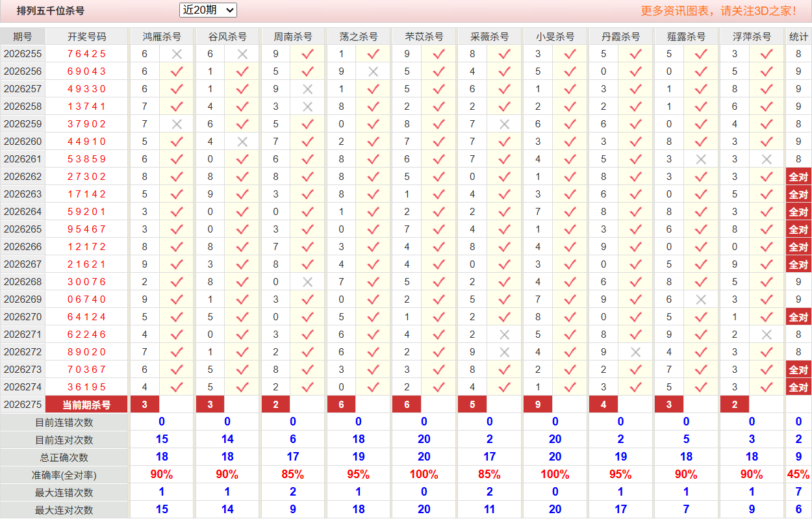Click the 全对 badge in row 2026262
Viewport: 812px width, 519px height.
pos(798,177)
